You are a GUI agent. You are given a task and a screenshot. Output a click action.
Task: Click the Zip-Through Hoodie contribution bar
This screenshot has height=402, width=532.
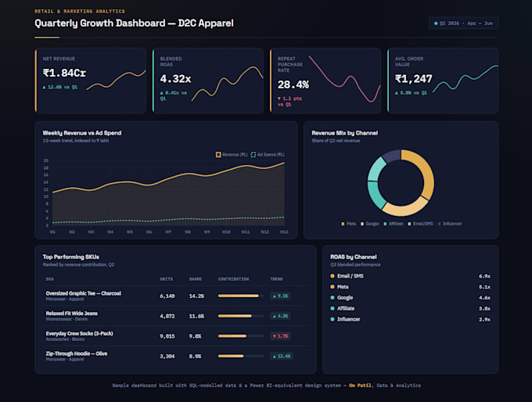(241, 356)
